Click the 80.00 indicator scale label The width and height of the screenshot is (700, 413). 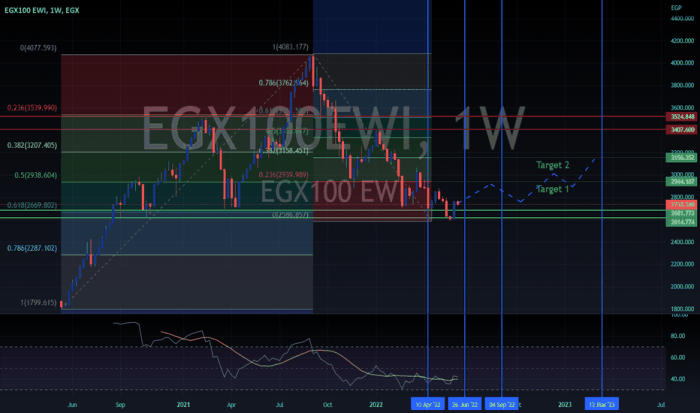pyautogui.click(x=678, y=336)
